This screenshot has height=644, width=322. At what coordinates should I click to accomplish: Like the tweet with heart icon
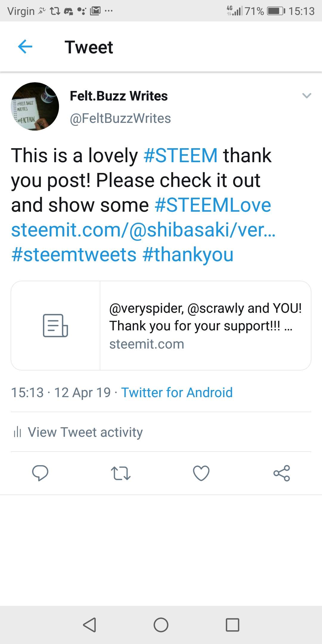coord(201,473)
